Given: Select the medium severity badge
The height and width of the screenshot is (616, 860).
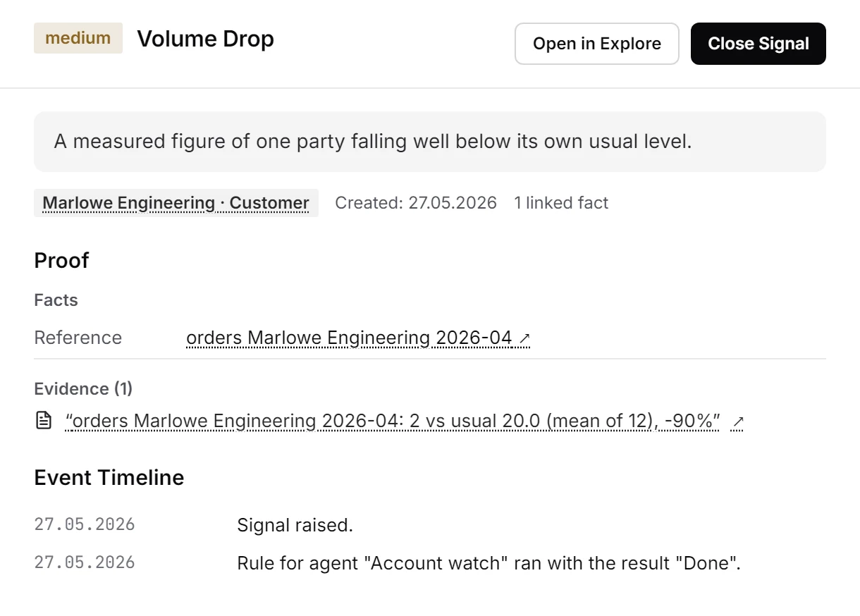Looking at the screenshot, I should pyautogui.click(x=78, y=38).
